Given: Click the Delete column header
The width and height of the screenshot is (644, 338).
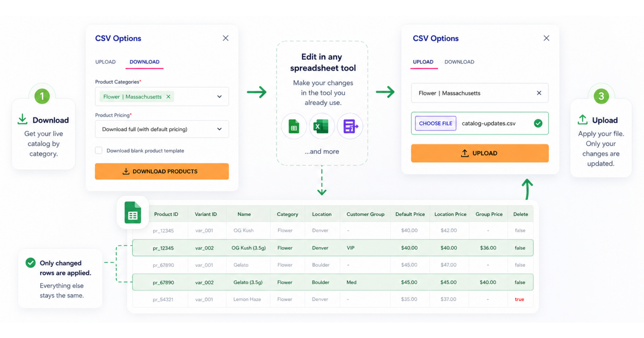Looking at the screenshot, I should (520, 214).
